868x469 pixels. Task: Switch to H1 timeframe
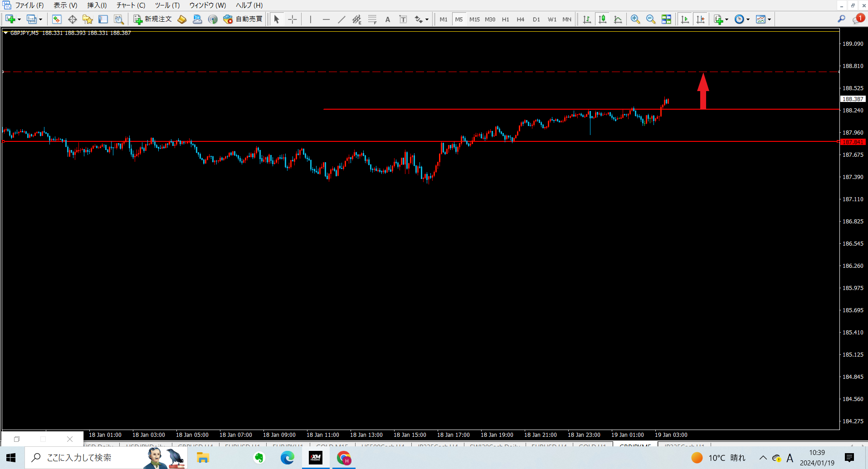pyautogui.click(x=505, y=19)
